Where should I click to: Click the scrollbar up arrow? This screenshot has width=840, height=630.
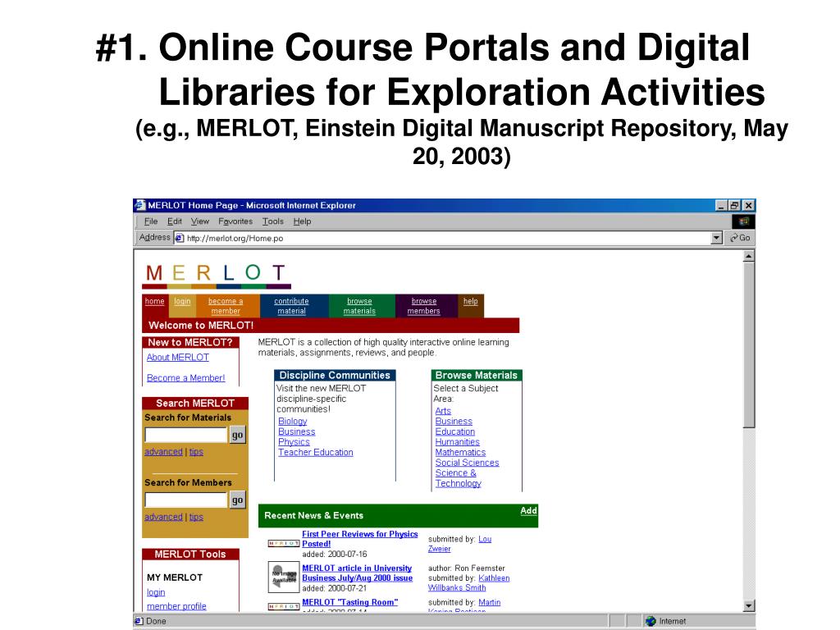coord(749,257)
